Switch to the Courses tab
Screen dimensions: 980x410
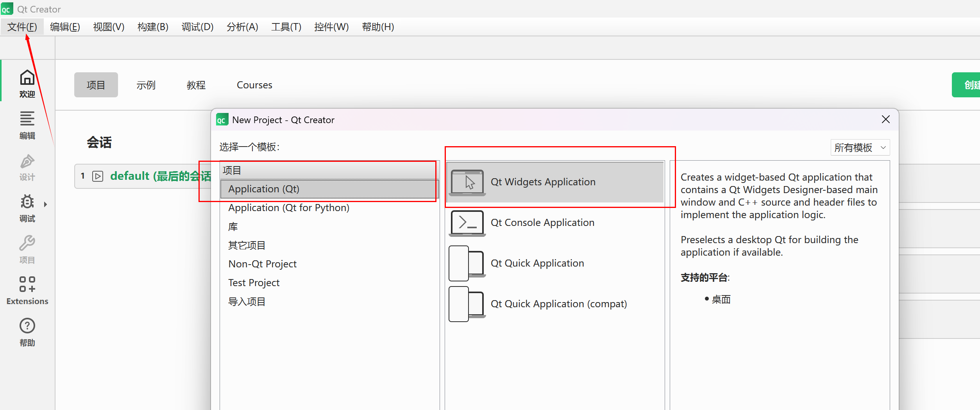pyautogui.click(x=254, y=85)
